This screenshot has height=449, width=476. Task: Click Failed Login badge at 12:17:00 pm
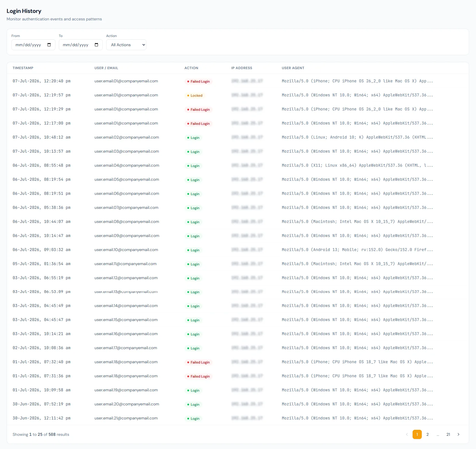tap(198, 124)
